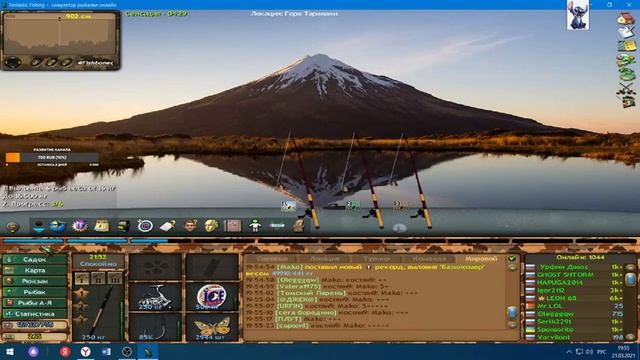Image resolution: width=640 pixels, height=360 pixels.
Task: Click the Fishbones label in sonar panel
Action: (96, 63)
